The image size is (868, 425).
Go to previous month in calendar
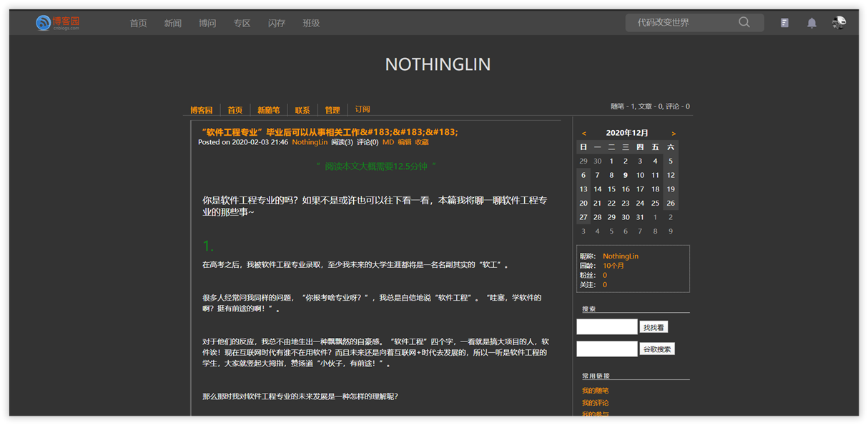[583, 134]
